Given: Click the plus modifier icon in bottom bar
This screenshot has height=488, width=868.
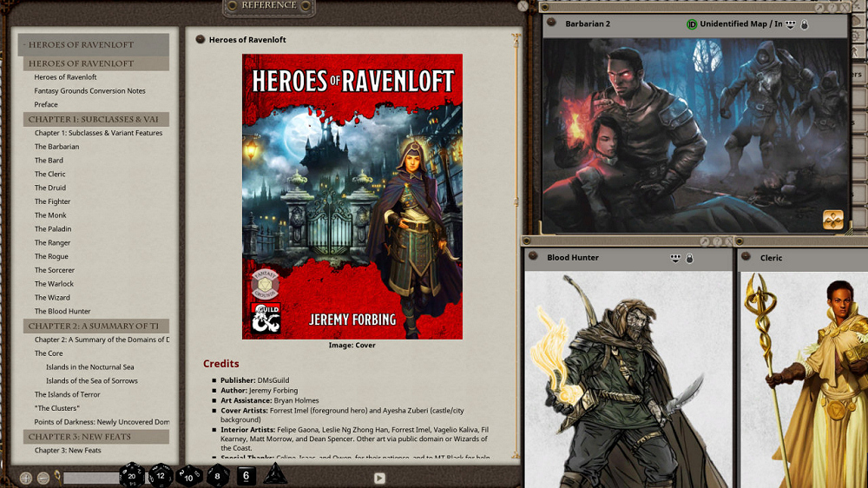Looking at the screenshot, I should [x=26, y=478].
